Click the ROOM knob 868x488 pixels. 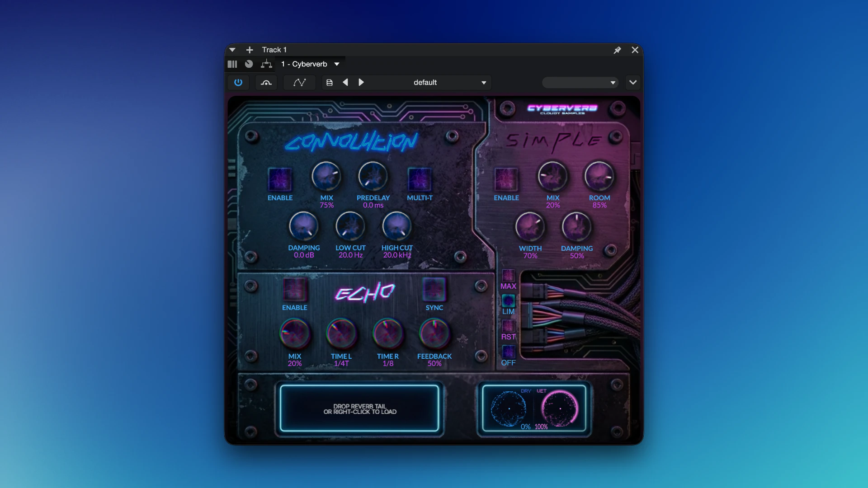click(x=599, y=176)
